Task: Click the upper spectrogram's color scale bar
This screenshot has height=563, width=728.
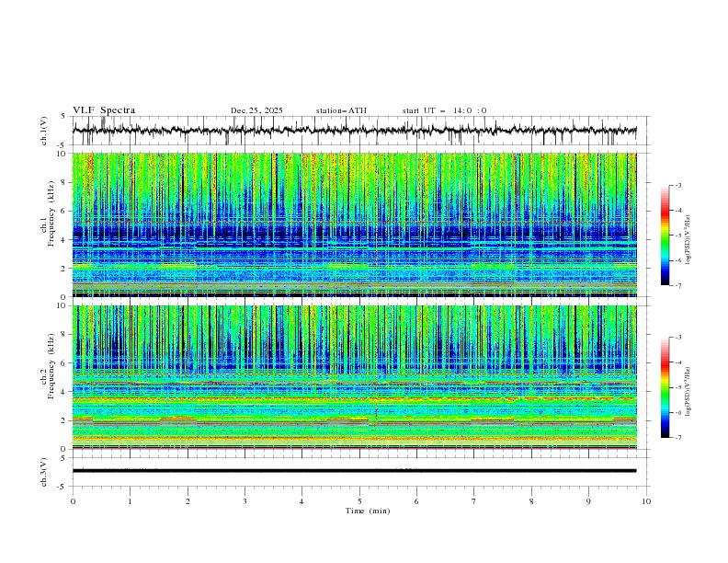Action: 665,235
